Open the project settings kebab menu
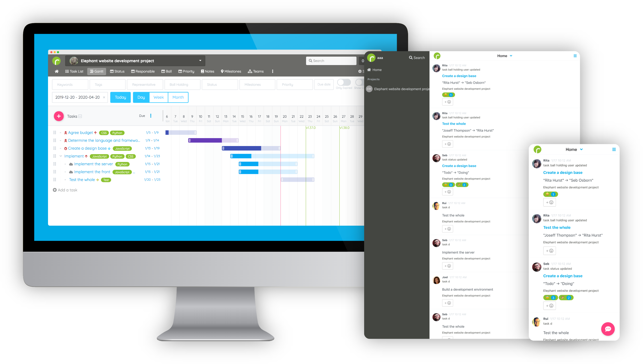The height and width of the screenshot is (364, 643). [x=272, y=72]
